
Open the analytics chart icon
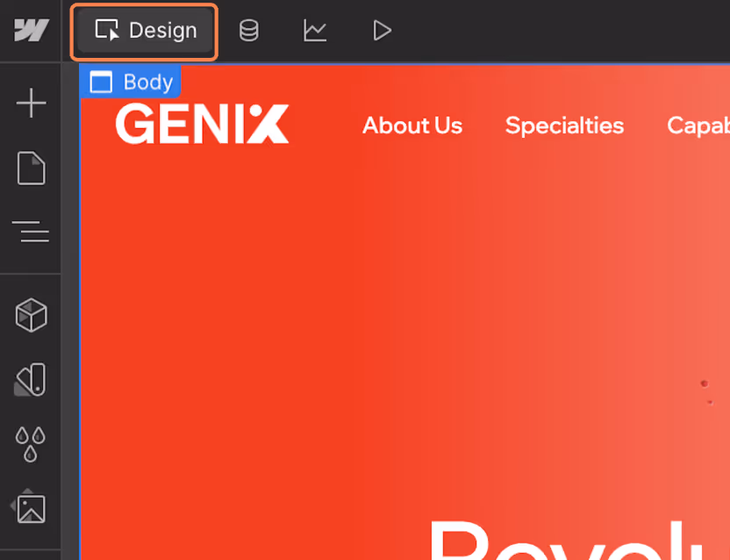click(x=315, y=31)
